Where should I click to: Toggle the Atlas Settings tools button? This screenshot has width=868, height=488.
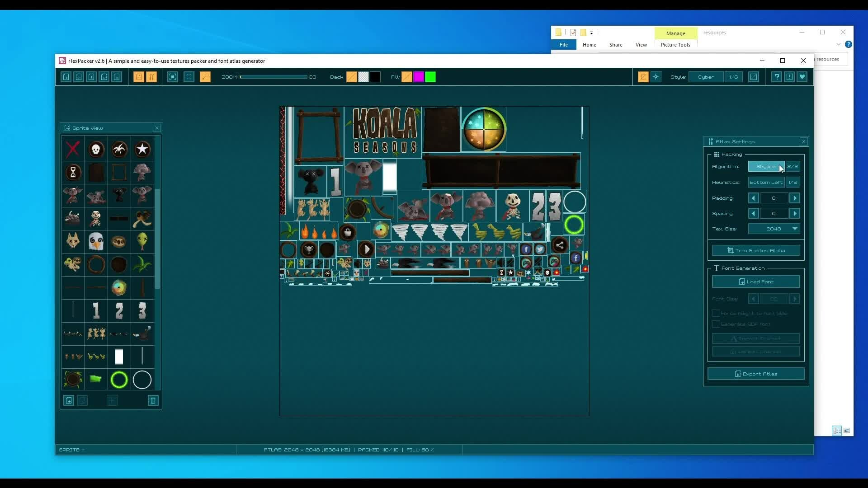[151, 77]
